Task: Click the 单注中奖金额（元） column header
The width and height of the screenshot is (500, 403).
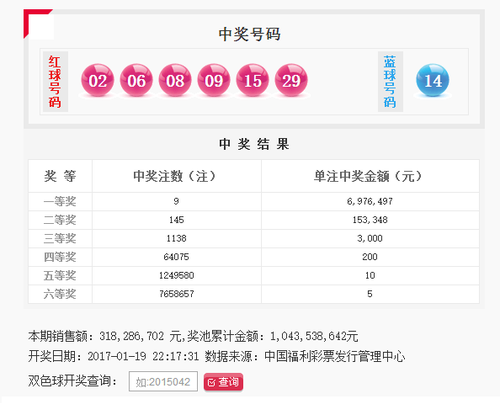Action: click(368, 176)
